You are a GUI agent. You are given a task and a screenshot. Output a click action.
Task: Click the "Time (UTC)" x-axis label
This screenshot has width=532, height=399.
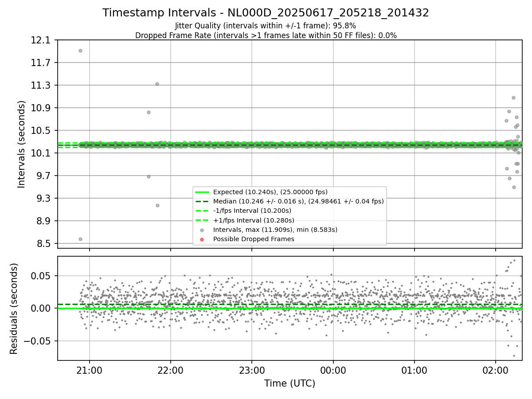(x=289, y=383)
